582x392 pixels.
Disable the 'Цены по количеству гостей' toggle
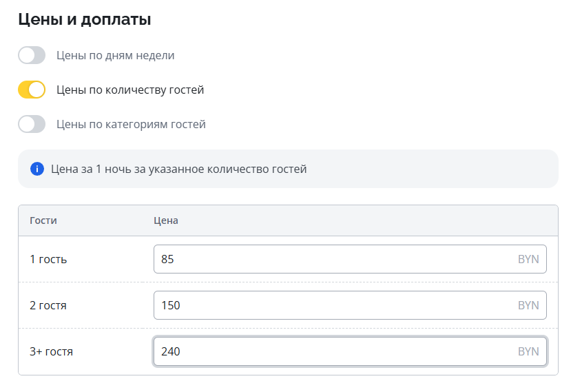(32, 90)
